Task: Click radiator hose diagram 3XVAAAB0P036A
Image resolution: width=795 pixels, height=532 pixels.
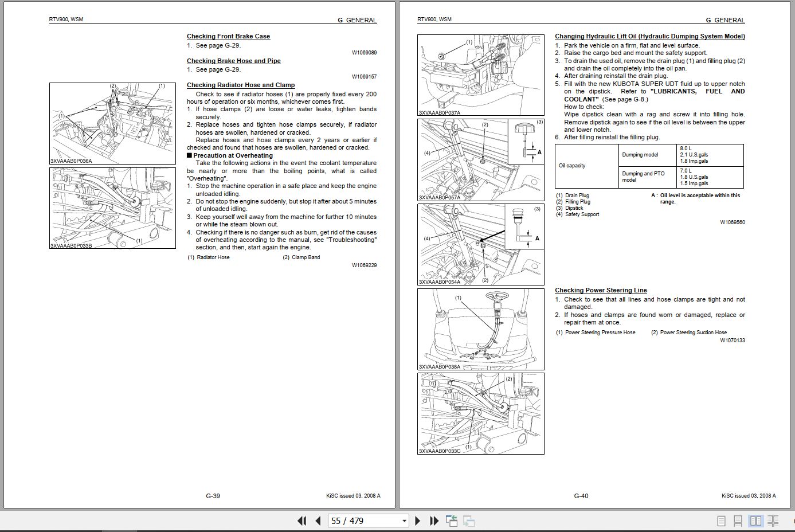Action: tap(112, 123)
